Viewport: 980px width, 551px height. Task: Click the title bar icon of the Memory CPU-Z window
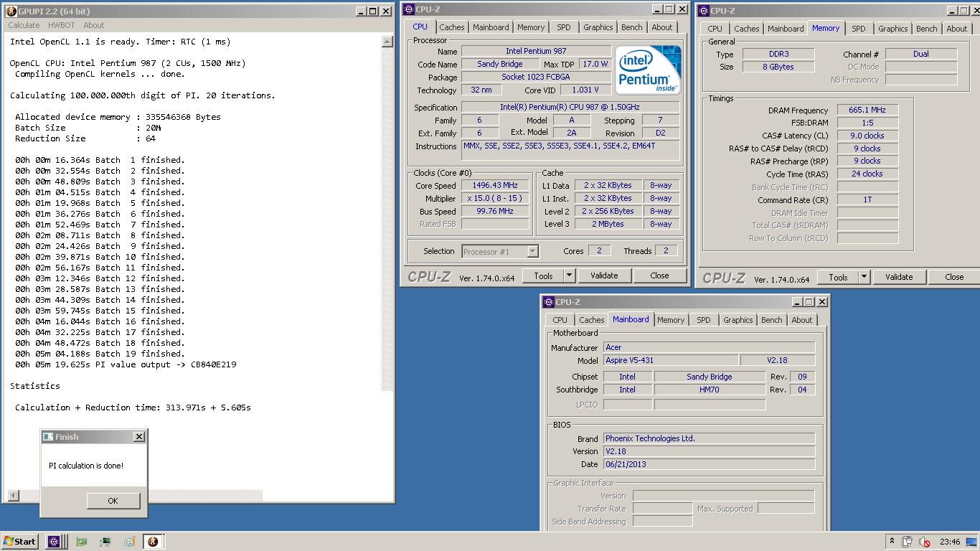pos(703,11)
